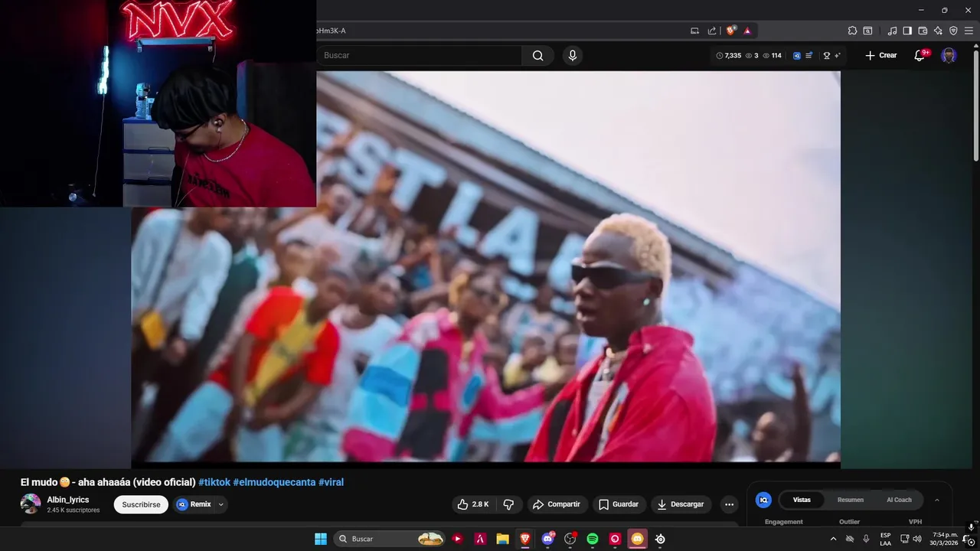Switch to the Resumen tab
The image size is (980, 551).
point(851,500)
